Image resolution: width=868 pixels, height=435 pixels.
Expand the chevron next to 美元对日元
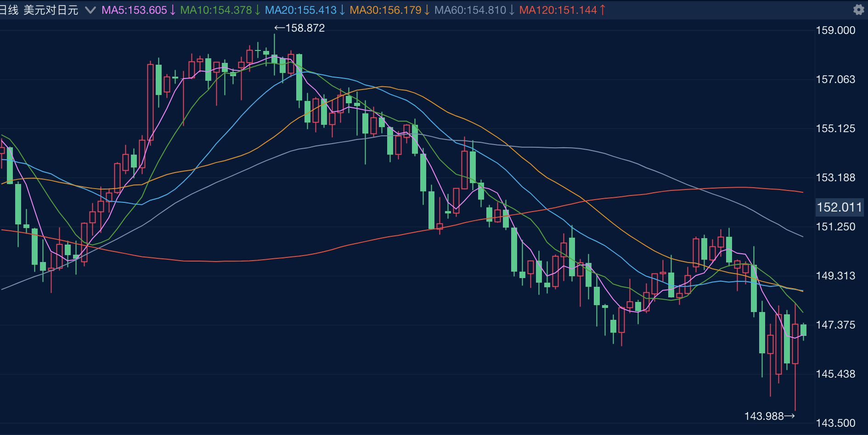[x=90, y=10]
